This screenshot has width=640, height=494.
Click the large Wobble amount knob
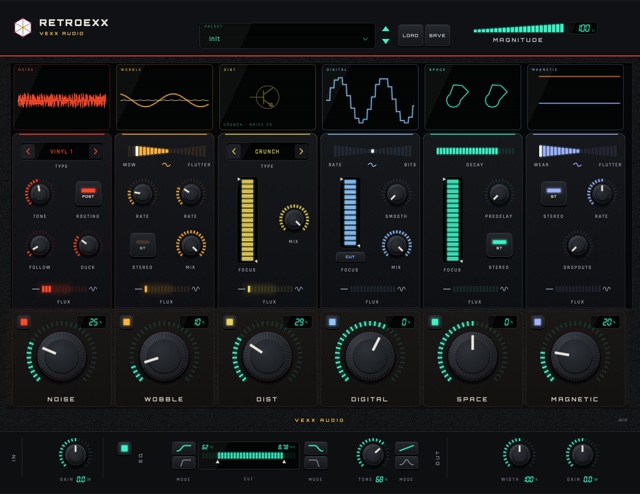[164, 356]
